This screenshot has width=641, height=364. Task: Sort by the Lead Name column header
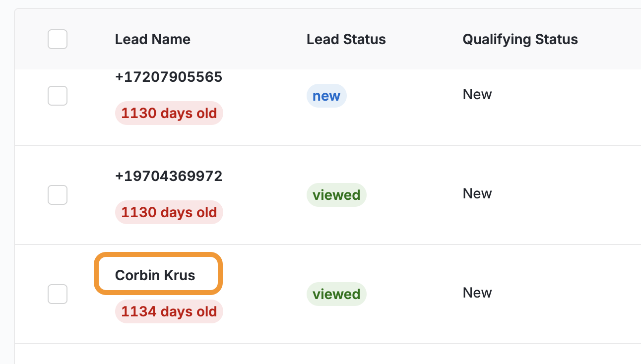coord(153,40)
